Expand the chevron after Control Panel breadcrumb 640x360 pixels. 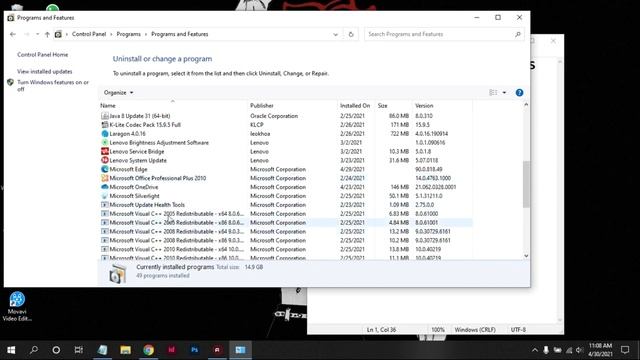coord(111,34)
